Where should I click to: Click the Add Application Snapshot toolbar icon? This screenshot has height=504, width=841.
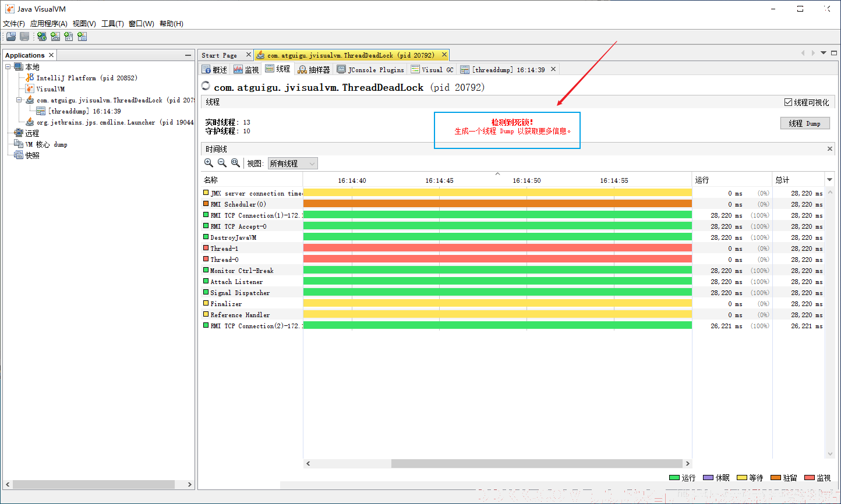click(x=82, y=36)
